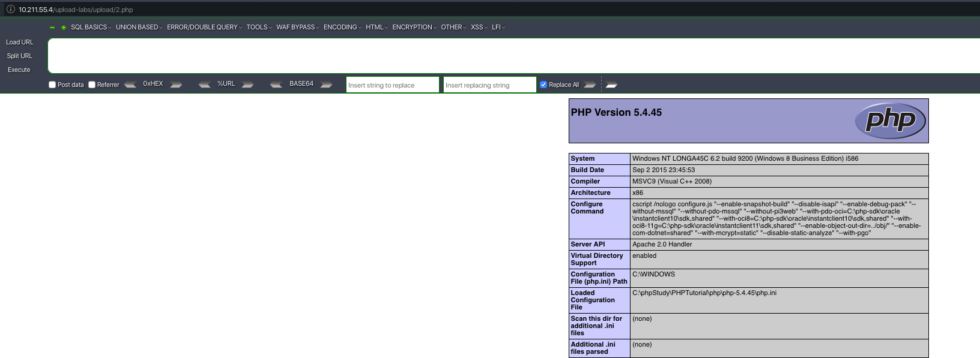Screen dimensions: 980x358
Task: Click the Load URL button
Action: 20,42
